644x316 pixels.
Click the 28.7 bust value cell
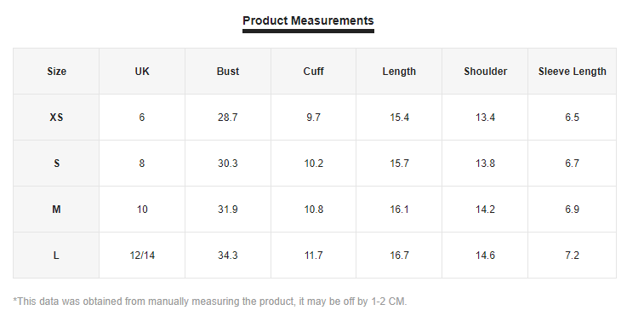(228, 118)
